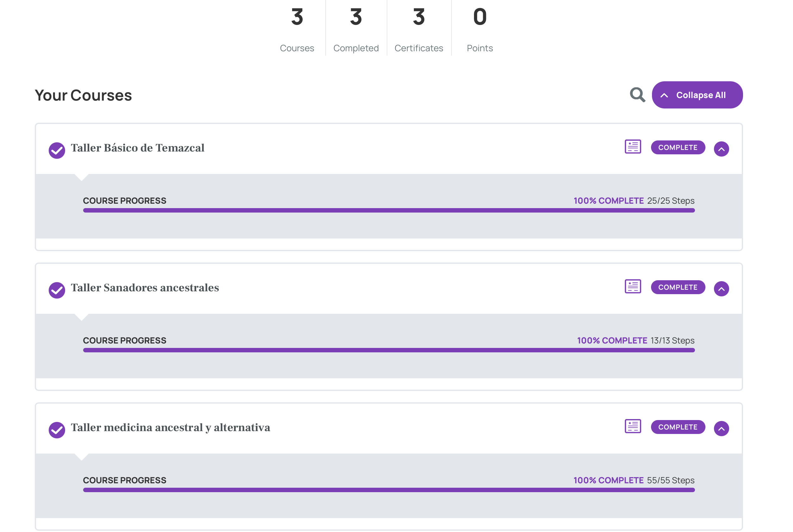This screenshot has width=793, height=532.
Task: Open certificate icon for Taller Básico de Temazcal
Action: coord(633,147)
